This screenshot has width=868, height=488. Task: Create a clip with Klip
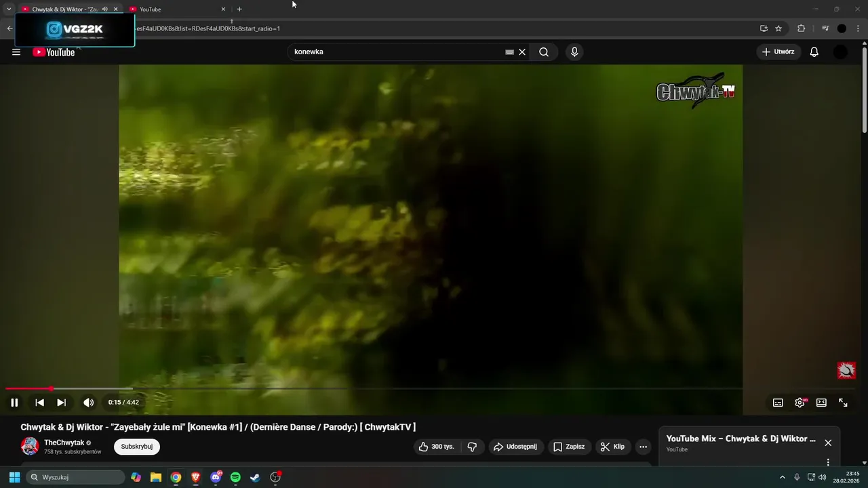coord(613,447)
